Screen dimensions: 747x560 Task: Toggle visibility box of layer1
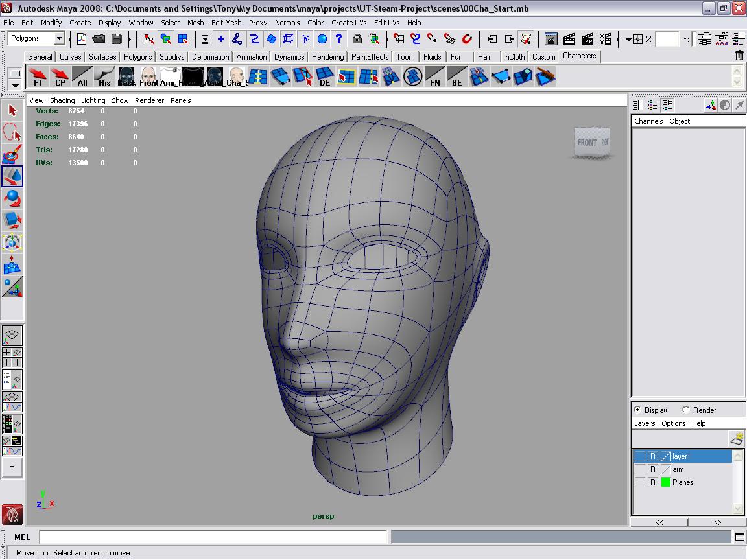[x=640, y=456]
